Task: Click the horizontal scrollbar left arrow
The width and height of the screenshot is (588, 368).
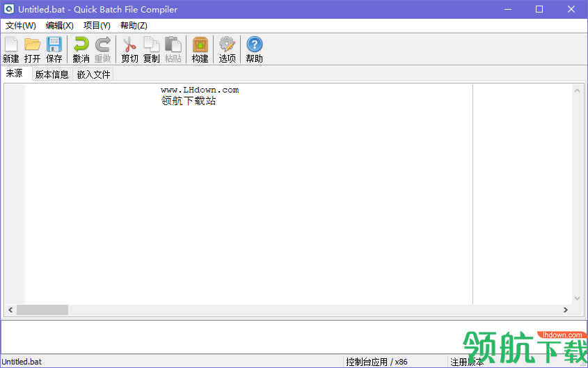Action: click(x=10, y=310)
